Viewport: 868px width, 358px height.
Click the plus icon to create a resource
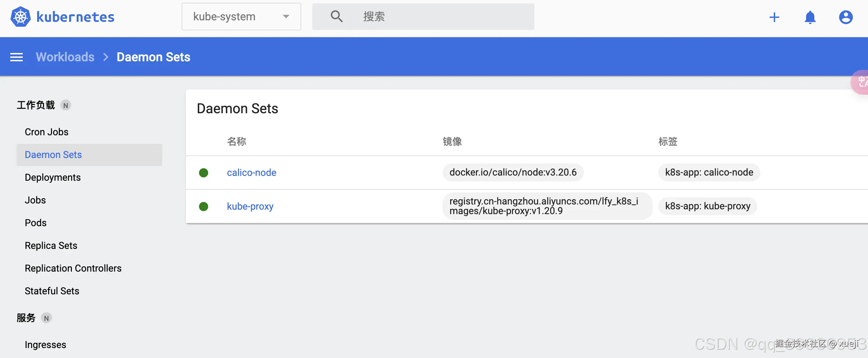pyautogui.click(x=774, y=17)
